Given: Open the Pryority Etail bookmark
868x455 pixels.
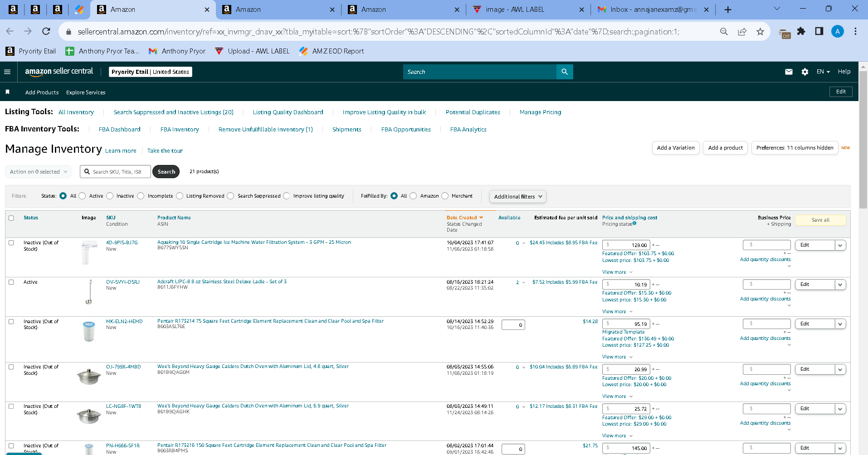Looking at the screenshot, I should click(31, 51).
